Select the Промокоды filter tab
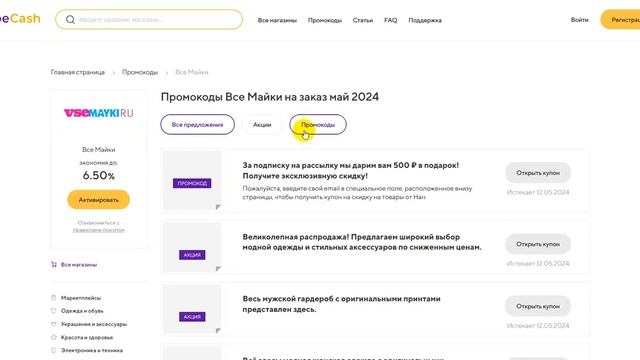This screenshot has width=640, height=360. (318, 124)
